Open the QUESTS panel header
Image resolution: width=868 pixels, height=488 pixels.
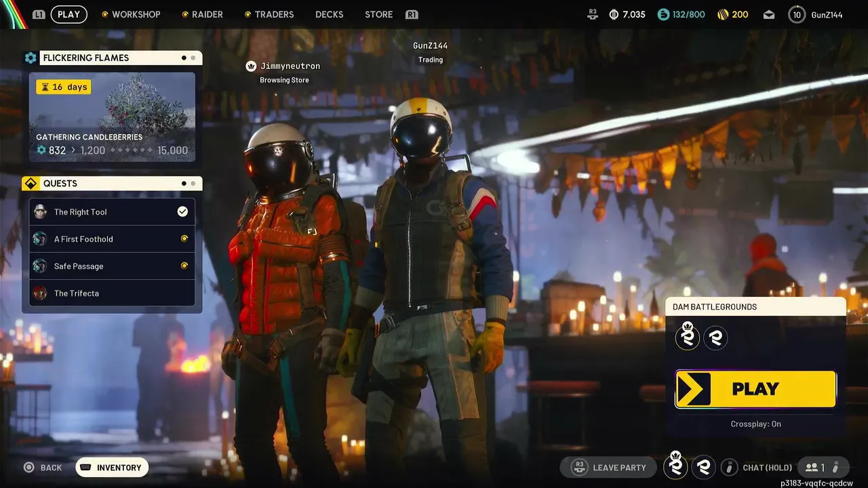[121, 184]
